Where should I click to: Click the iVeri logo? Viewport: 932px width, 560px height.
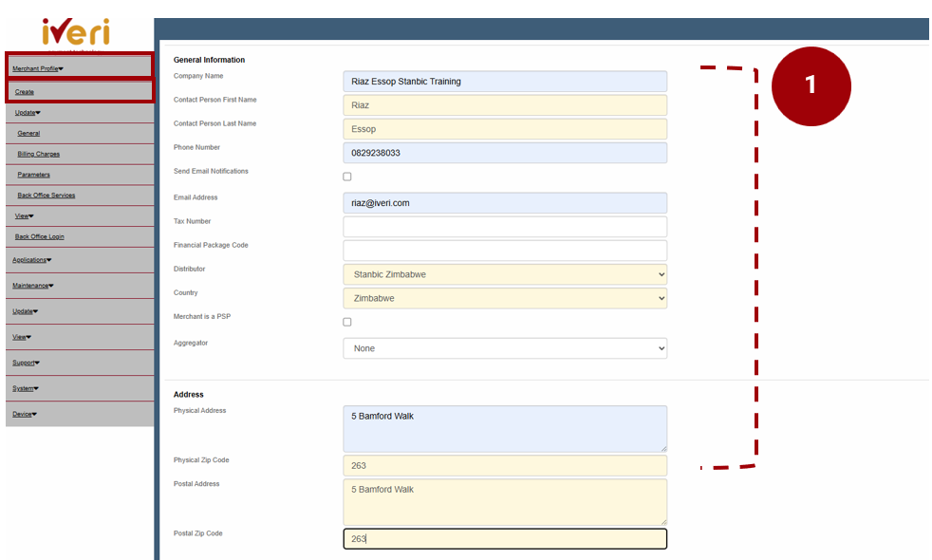[x=76, y=31]
